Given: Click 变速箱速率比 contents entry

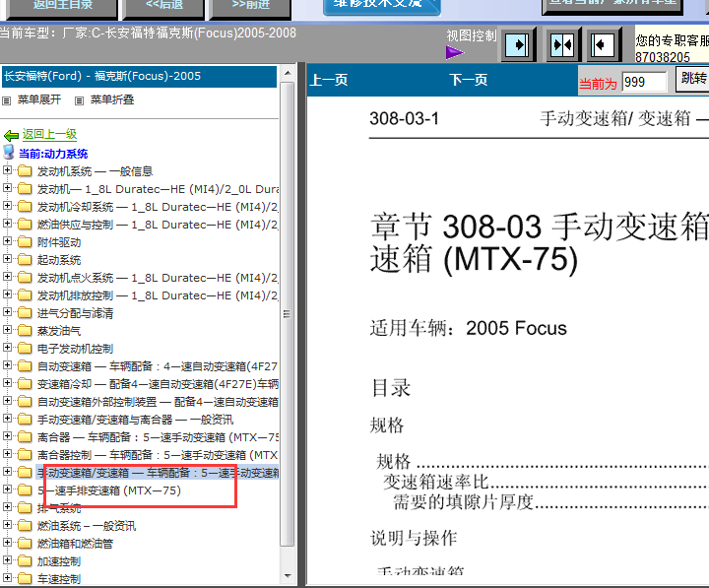Looking at the screenshot, I should (436, 483).
